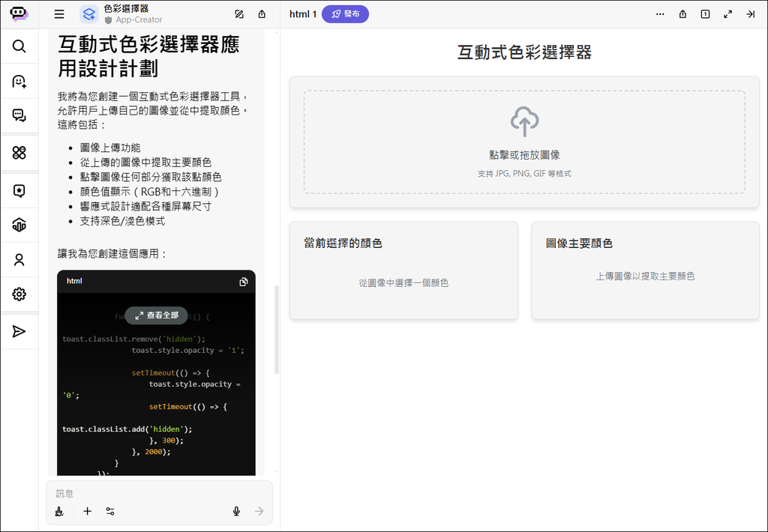Click the 圖像上傳功能 bullet item
This screenshot has height=532, width=768.
110,148
